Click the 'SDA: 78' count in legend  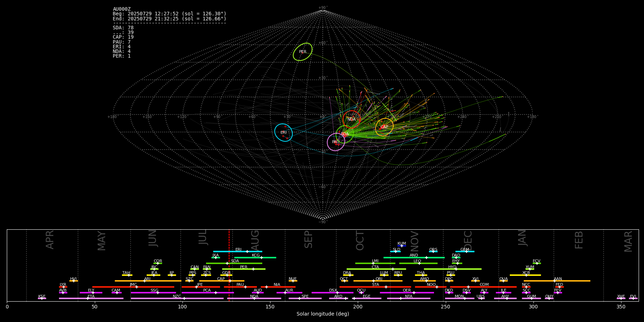[x=123, y=28]
